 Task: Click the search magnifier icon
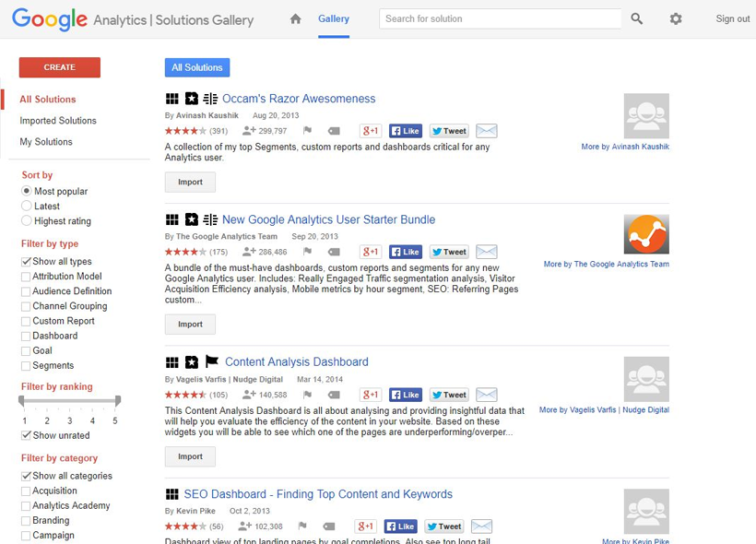click(x=636, y=18)
